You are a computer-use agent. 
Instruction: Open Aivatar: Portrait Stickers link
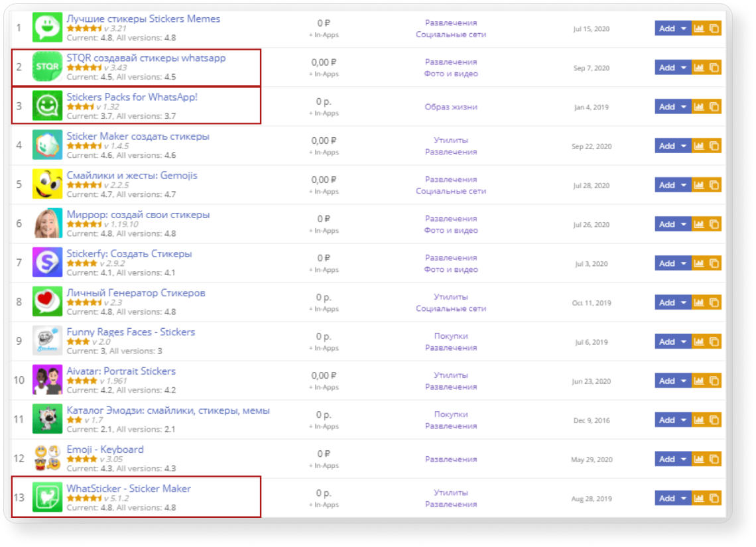tap(121, 371)
